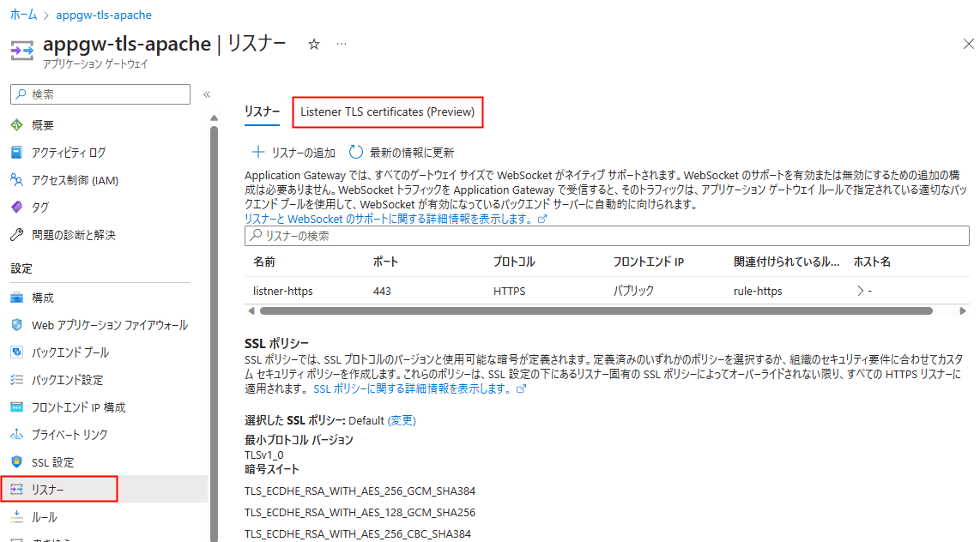
Task: Open SSL ポリシーに関する詳細情報 link
Action: (420, 388)
